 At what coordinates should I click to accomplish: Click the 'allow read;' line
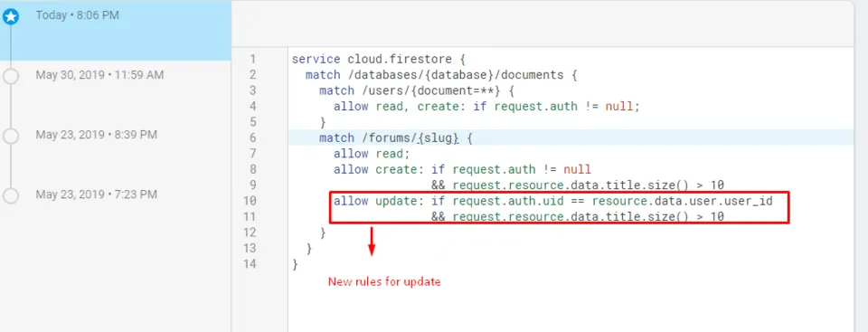coord(372,153)
